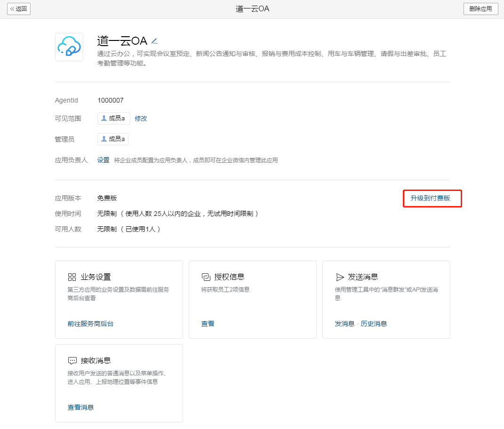504x429 pixels.
Task: Click the 发送消息 card heading
Action: [x=363, y=277]
